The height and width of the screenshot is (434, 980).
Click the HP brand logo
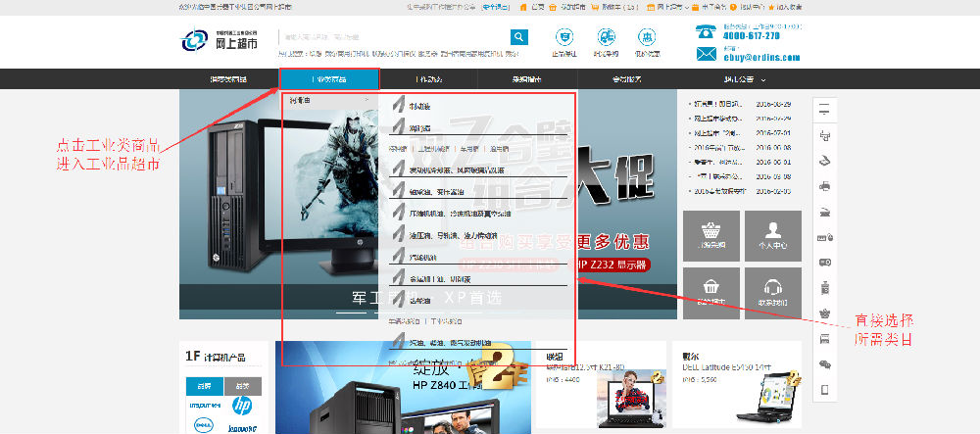point(242,406)
